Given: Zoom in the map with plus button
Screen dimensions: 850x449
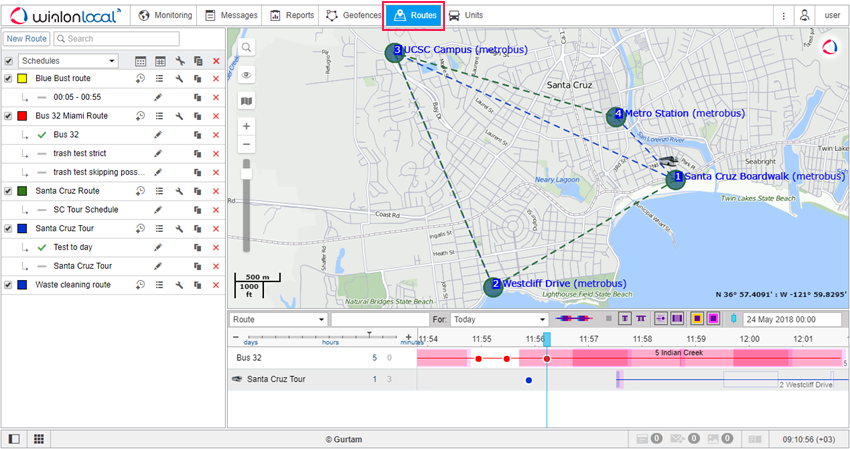Looking at the screenshot, I should 246,126.
